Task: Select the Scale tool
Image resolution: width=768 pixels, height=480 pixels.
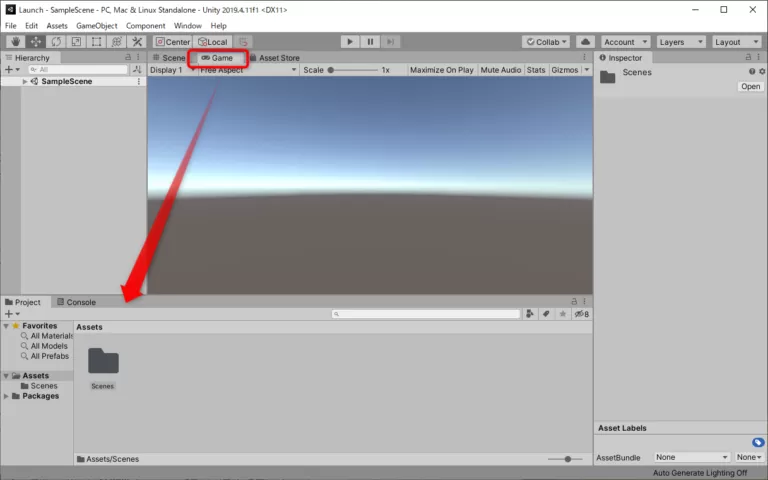Action: click(75, 42)
